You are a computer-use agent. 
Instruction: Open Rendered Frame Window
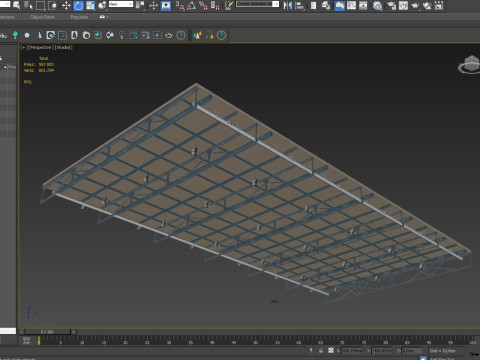pyautogui.click(x=403, y=5)
